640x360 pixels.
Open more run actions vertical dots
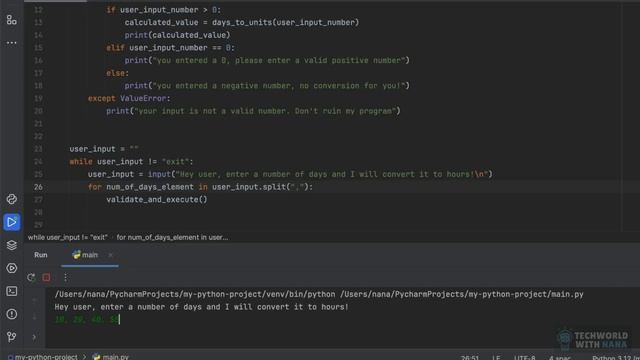pos(65,278)
